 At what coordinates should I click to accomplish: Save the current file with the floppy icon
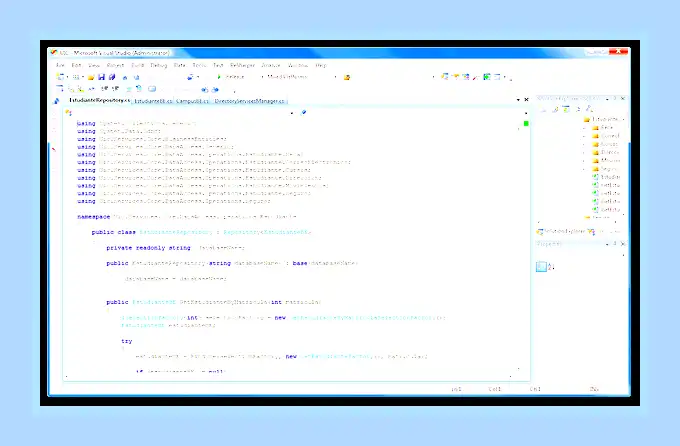101,77
